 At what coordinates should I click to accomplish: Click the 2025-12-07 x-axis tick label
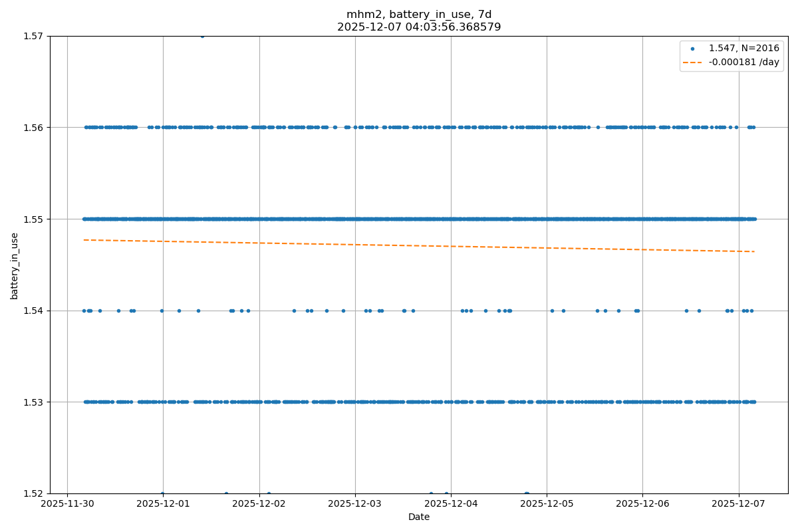[739, 504]
